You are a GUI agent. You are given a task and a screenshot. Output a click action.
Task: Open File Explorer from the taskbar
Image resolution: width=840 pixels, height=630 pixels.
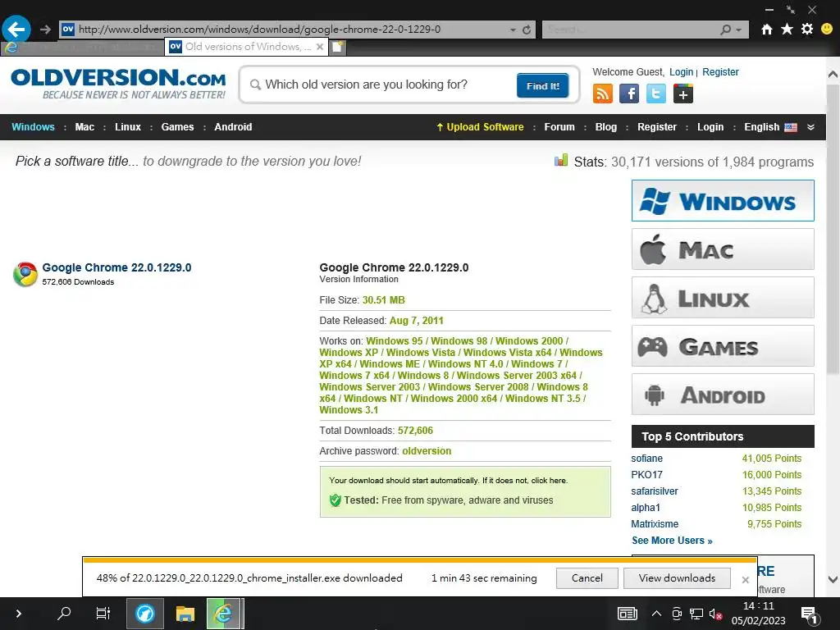[x=185, y=614]
